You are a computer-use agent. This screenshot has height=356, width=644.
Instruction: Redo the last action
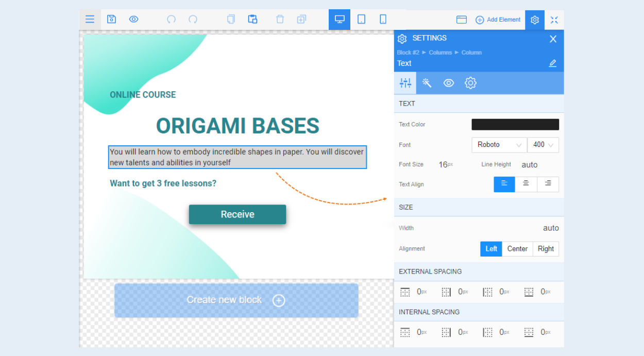pos(193,20)
